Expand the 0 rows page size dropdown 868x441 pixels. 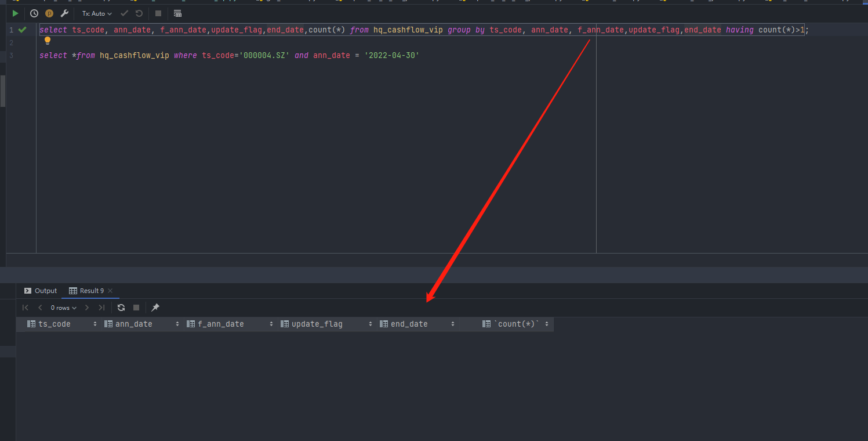pyautogui.click(x=63, y=308)
